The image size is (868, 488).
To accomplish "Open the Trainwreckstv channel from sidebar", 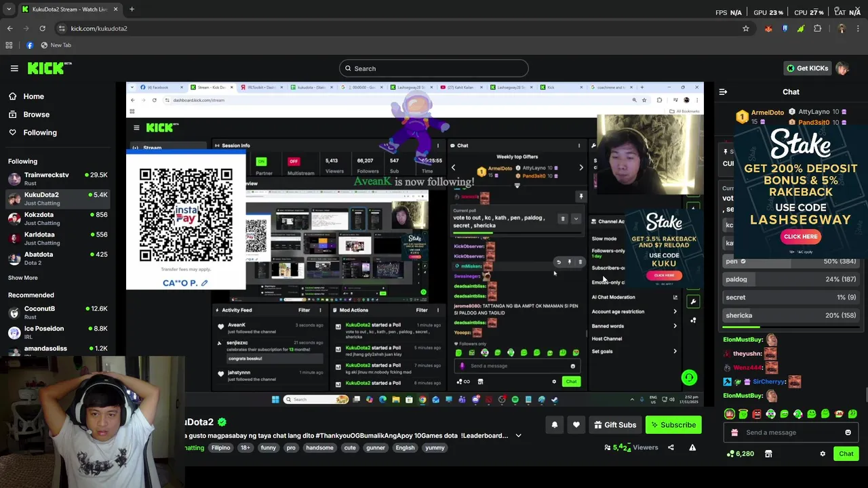I will pyautogui.click(x=58, y=179).
